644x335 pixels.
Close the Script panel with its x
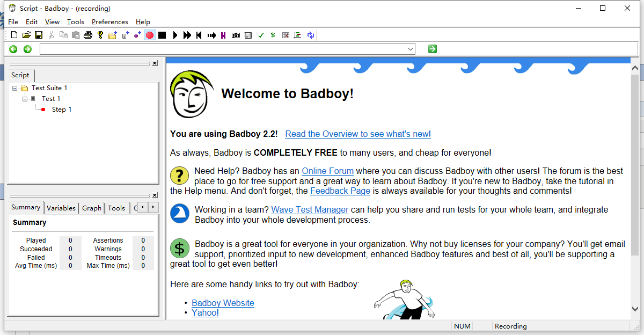pos(155,63)
